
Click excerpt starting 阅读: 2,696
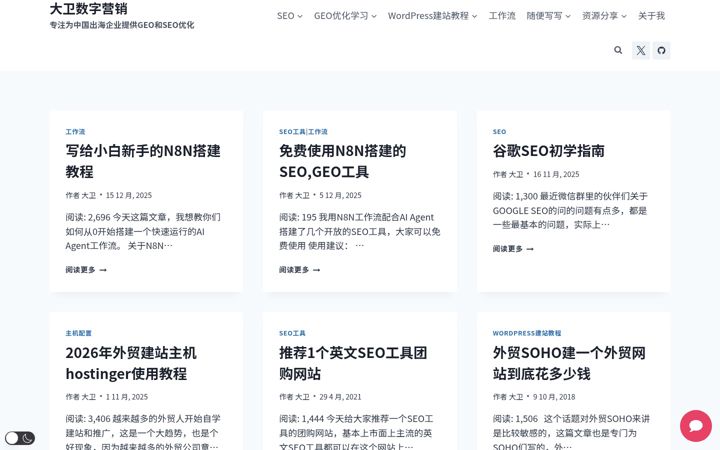coord(143,231)
